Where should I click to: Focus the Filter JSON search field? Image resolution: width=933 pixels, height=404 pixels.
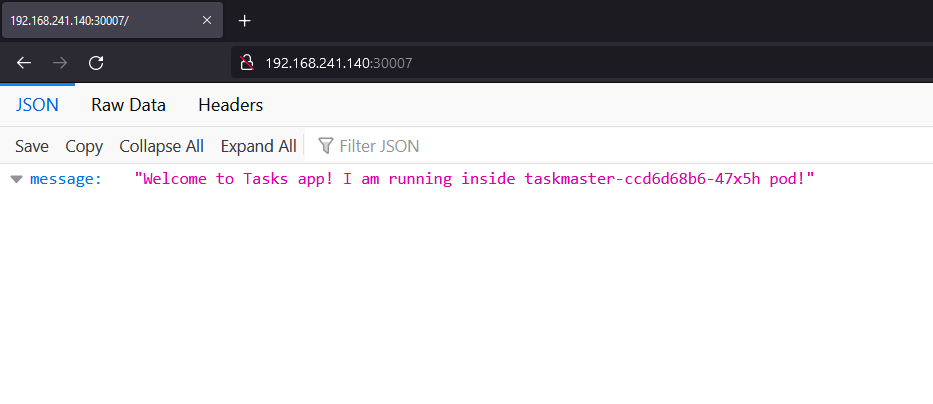(619, 146)
